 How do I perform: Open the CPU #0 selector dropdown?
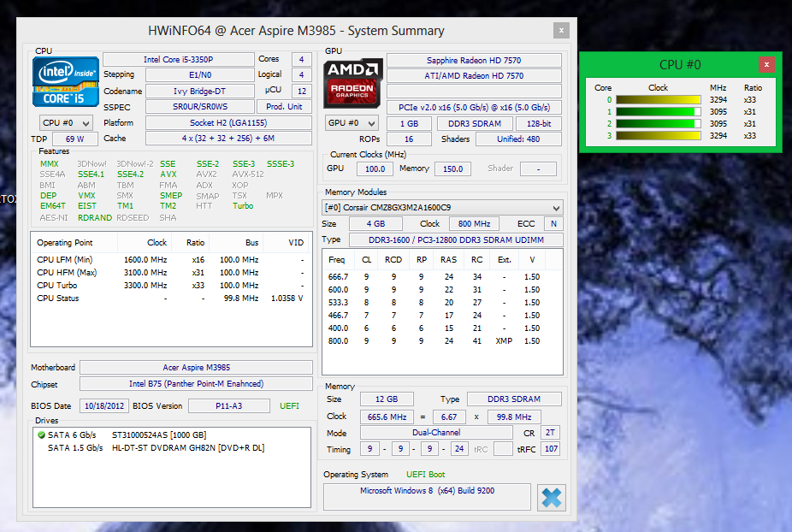(x=66, y=123)
